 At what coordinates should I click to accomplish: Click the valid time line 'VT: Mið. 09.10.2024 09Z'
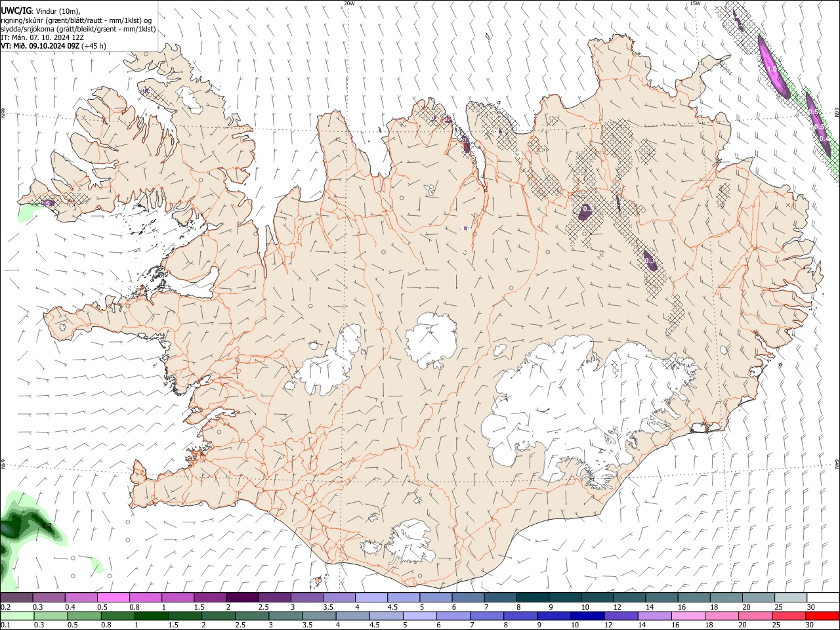pos(40,47)
